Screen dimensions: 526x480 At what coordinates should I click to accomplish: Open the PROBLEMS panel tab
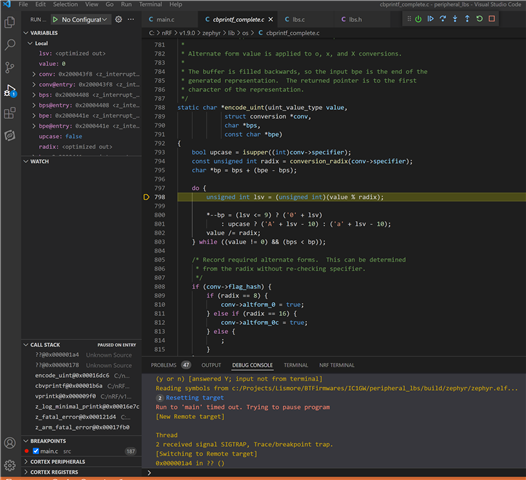tap(163, 365)
